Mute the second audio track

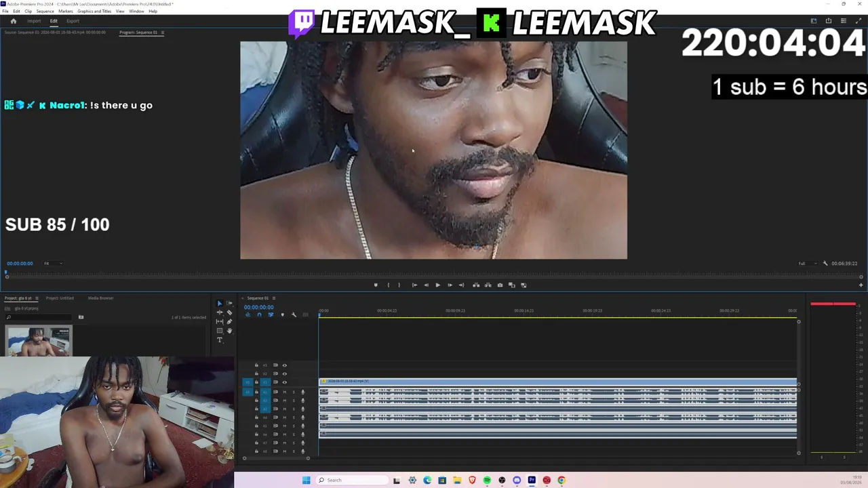(285, 401)
